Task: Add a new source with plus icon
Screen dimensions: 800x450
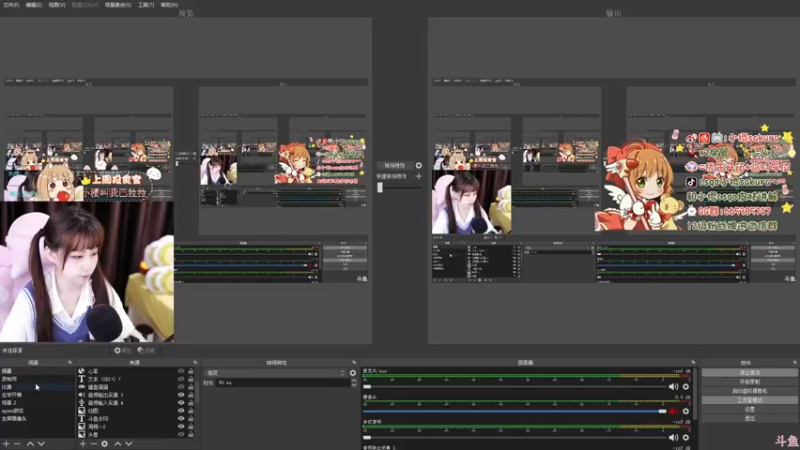Action: 83,444
